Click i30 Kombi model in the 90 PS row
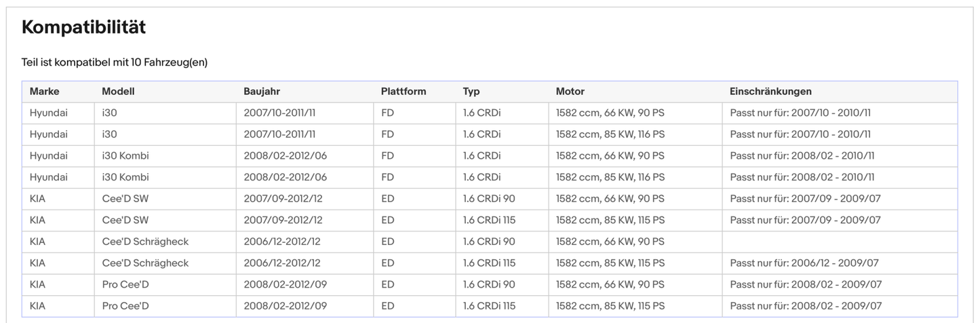This screenshot has width=980, height=323. click(x=125, y=156)
